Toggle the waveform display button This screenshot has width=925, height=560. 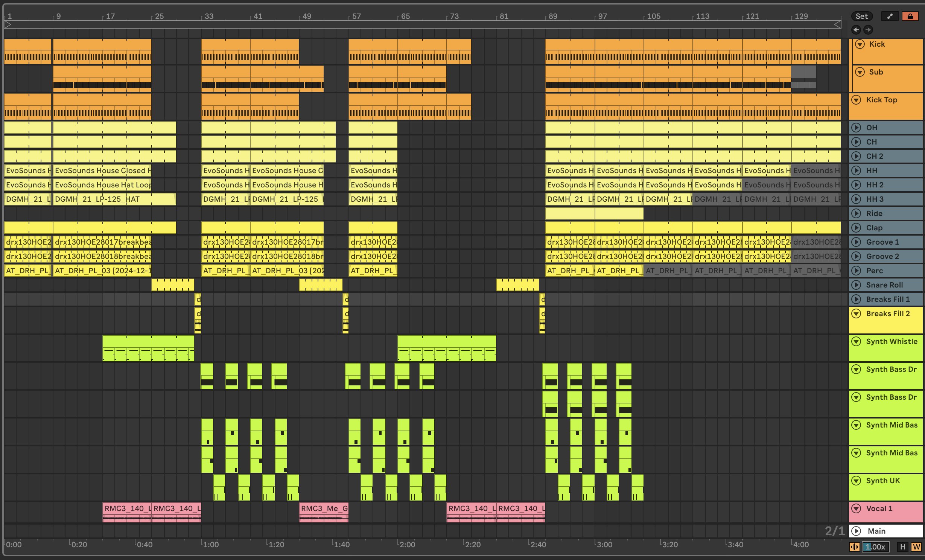tap(855, 547)
